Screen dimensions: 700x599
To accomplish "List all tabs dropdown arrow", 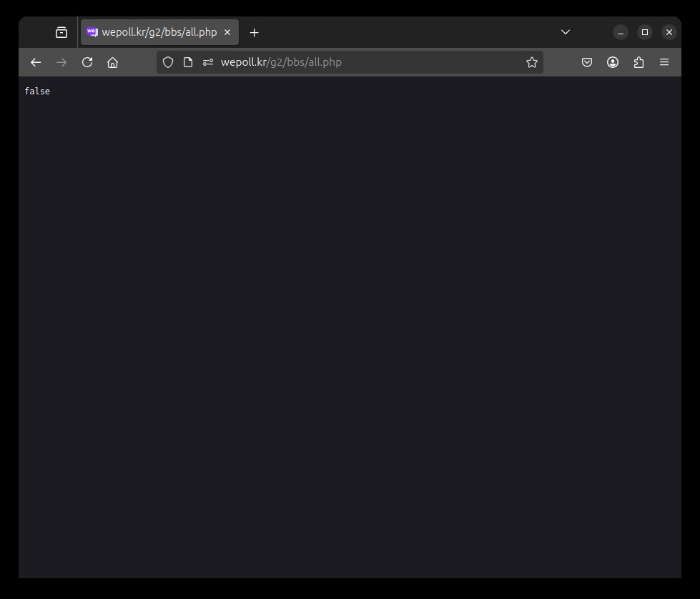I will click(566, 32).
